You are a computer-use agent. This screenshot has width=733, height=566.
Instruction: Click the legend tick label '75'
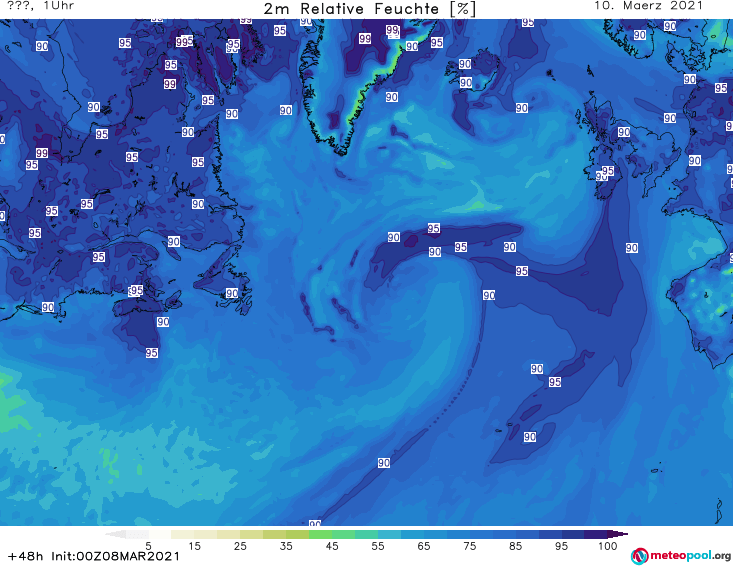(469, 546)
